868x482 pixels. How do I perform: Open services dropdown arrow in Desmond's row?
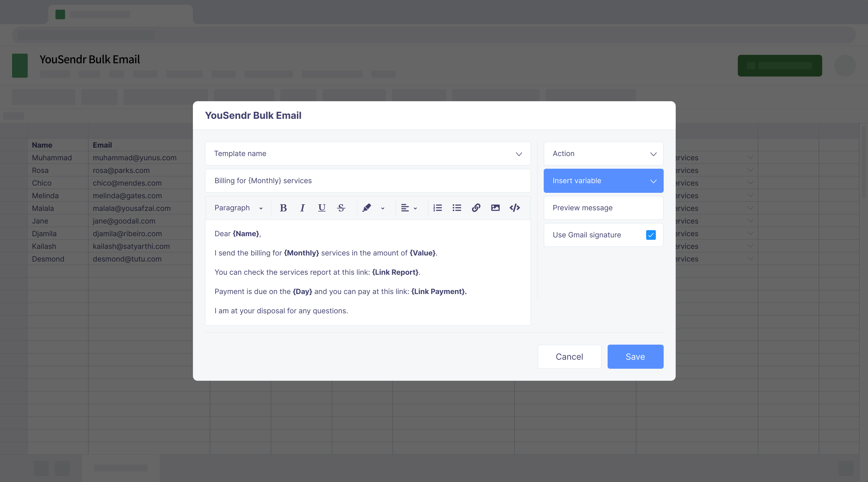[x=750, y=259]
